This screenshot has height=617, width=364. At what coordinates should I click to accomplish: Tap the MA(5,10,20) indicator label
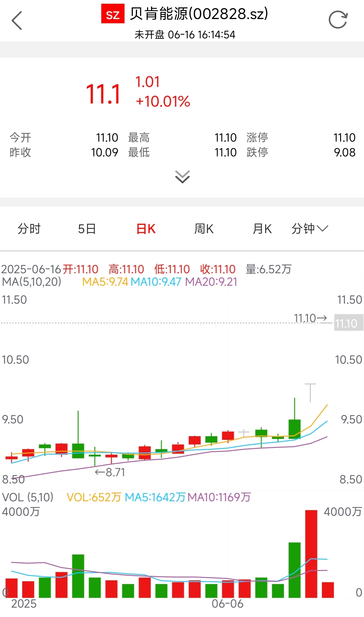pyautogui.click(x=32, y=282)
